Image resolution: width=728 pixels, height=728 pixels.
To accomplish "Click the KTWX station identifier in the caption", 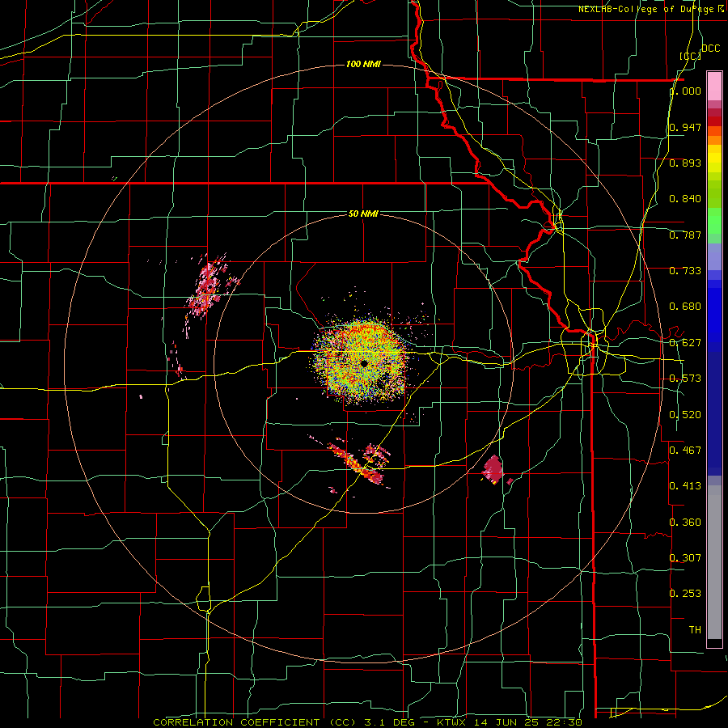I will [451, 722].
